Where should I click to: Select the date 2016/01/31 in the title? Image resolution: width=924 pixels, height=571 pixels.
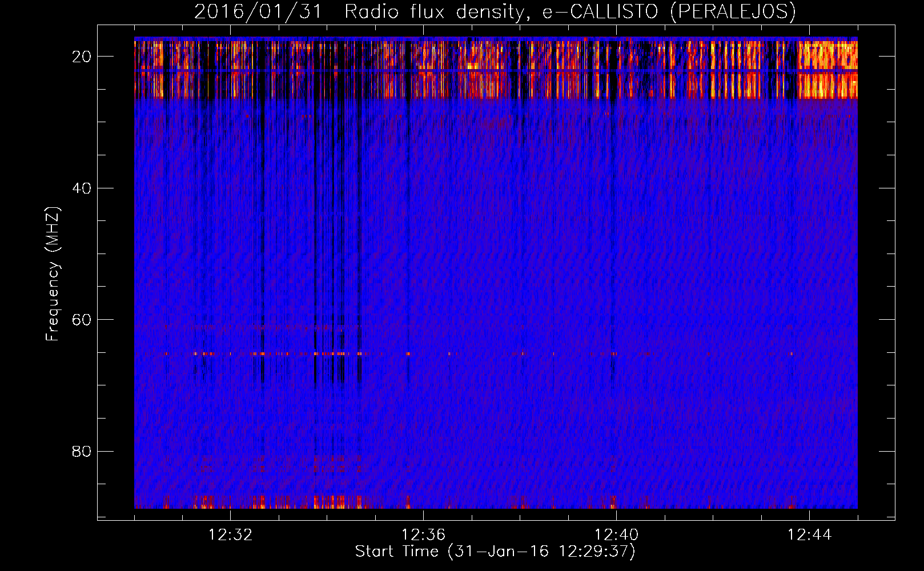pyautogui.click(x=259, y=12)
